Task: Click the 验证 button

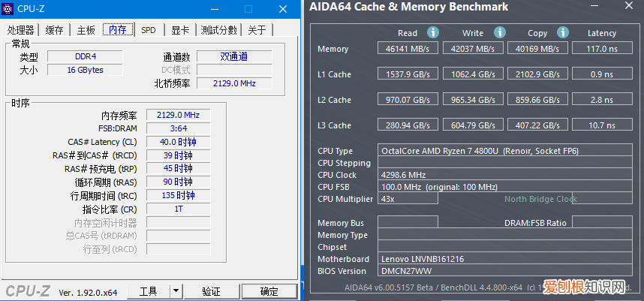Action: coord(212,291)
